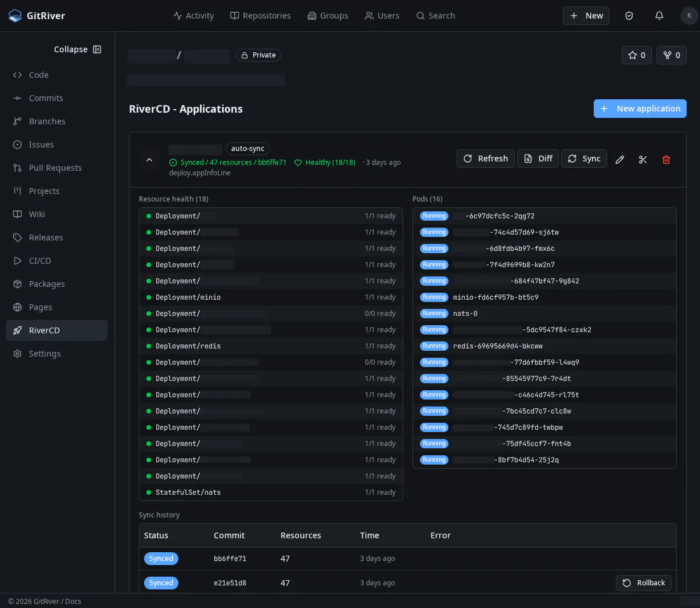
Task: Open the GitRiver link in footer
Action: coord(46,601)
